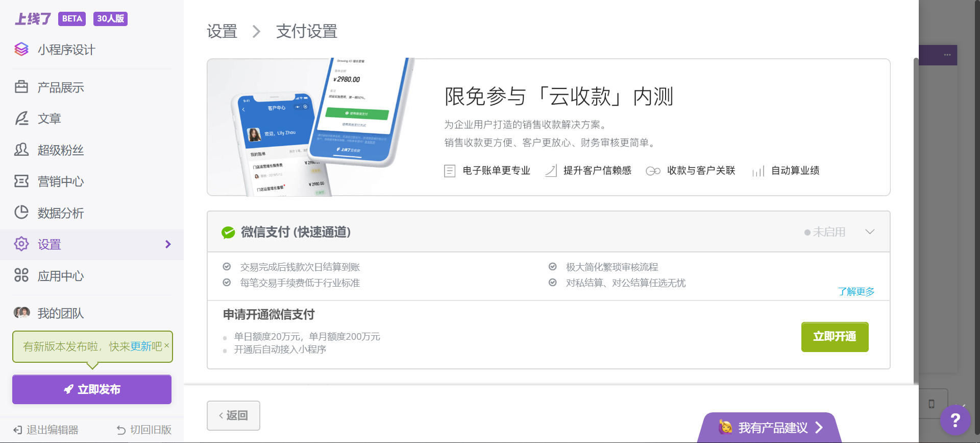980x443 pixels.
Task: Click the 设置 breadcrumb link
Action: click(x=222, y=32)
